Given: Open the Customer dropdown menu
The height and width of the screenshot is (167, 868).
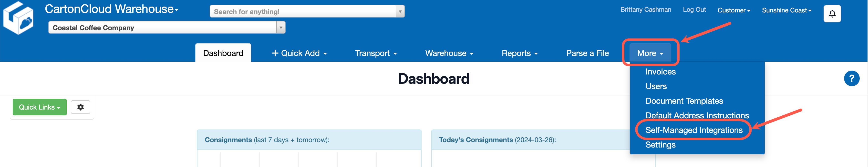Looking at the screenshot, I should click(734, 10).
